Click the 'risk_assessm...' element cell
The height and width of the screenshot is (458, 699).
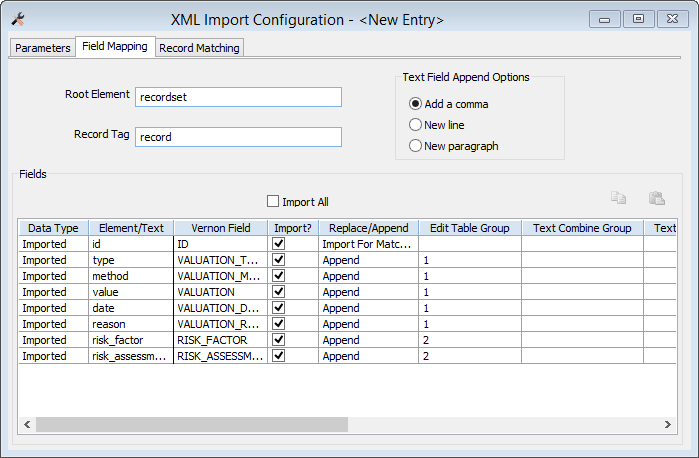click(x=131, y=356)
